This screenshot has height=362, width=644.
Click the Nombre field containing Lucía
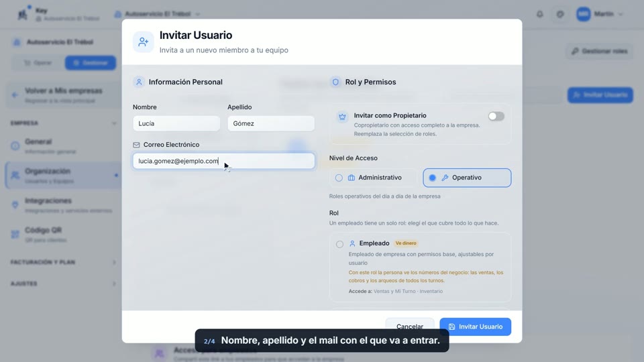tap(176, 123)
